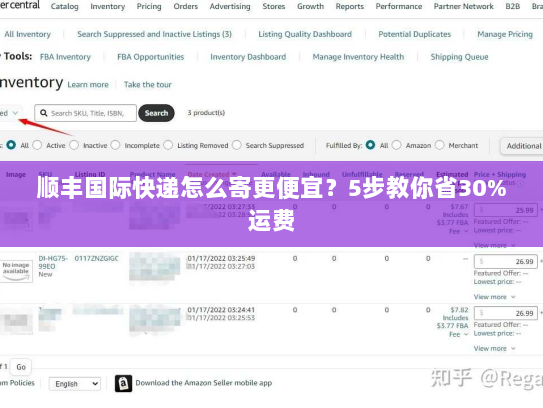Open the 'No image available' product thumbnail
The image size is (543, 408).
coord(16,271)
